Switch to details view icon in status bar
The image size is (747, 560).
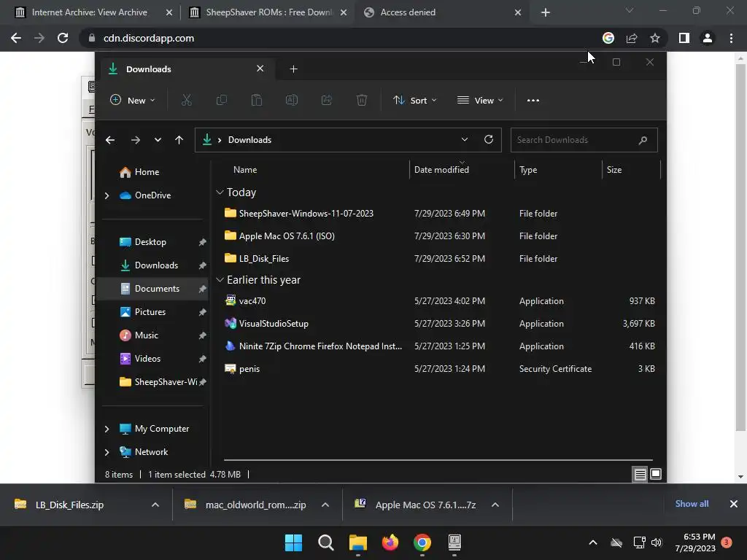640,474
